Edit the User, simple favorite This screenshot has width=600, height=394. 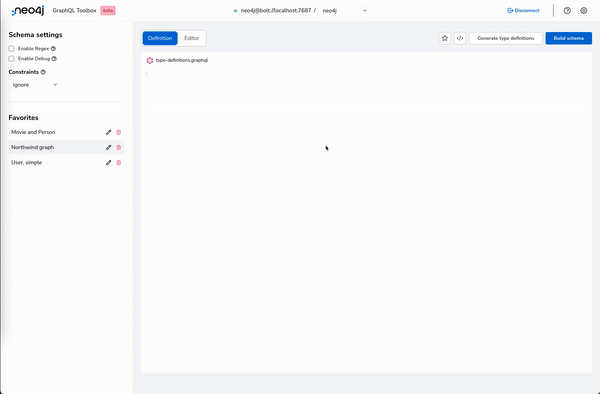point(109,163)
